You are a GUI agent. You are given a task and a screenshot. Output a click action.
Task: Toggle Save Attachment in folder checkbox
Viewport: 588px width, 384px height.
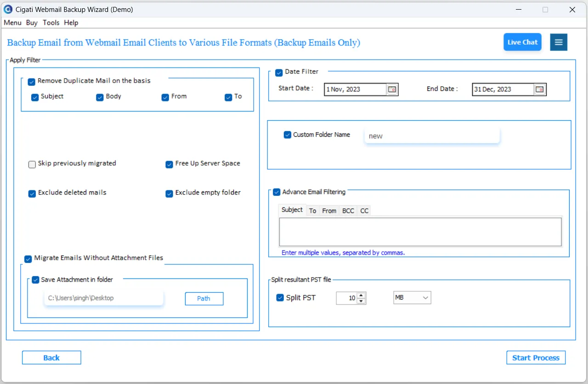(x=35, y=280)
